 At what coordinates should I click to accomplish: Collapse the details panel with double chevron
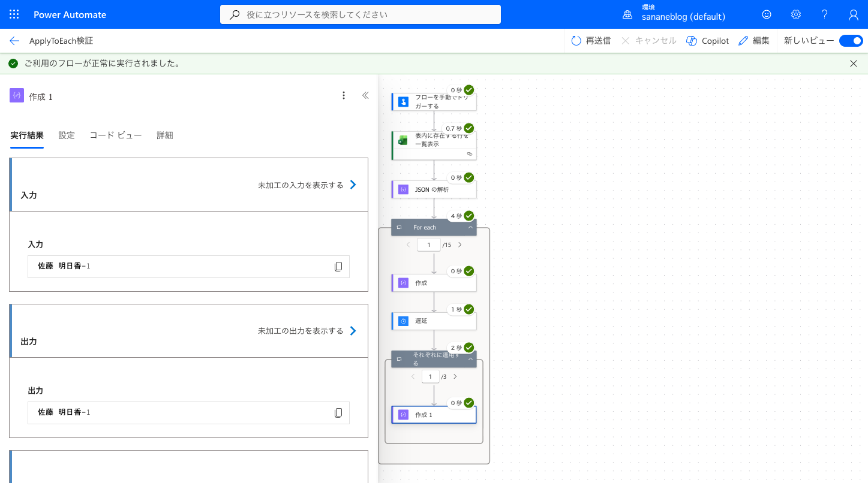coord(365,95)
